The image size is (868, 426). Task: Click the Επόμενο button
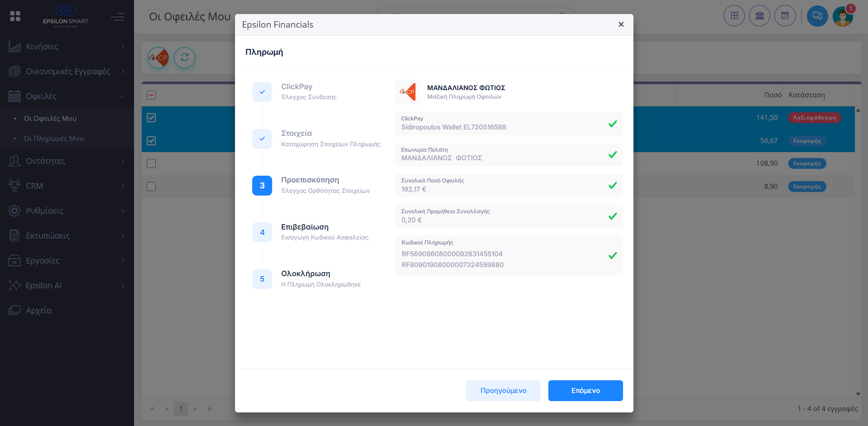pyautogui.click(x=585, y=391)
